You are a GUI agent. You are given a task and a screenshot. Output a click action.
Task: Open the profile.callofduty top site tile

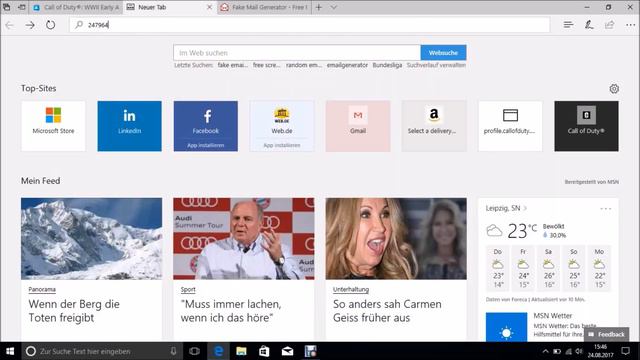(x=510, y=126)
